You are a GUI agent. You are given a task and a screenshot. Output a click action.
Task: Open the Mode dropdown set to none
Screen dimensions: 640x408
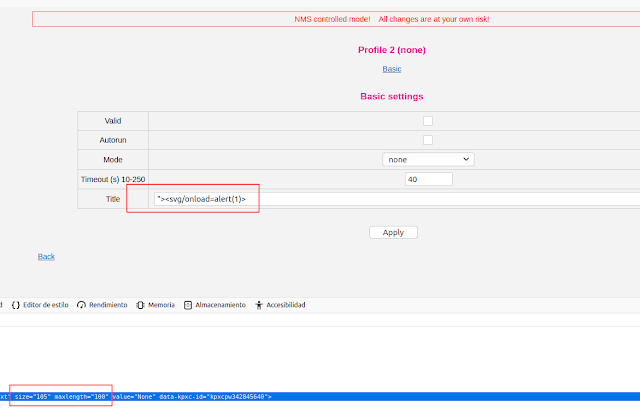(428, 160)
